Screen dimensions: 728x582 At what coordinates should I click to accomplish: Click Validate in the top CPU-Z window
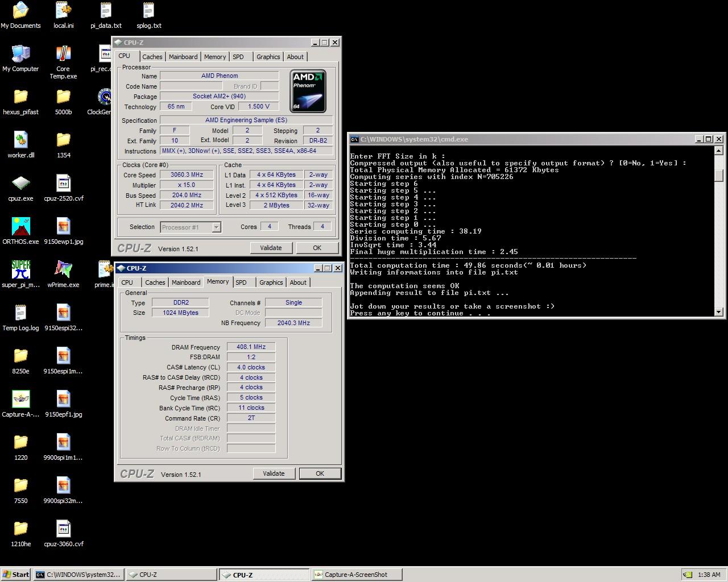(x=271, y=248)
